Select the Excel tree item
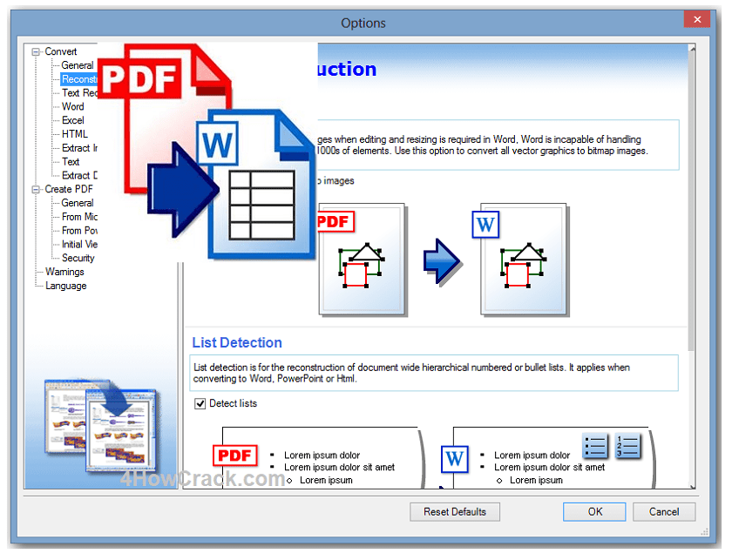732x560 pixels. 73,120
